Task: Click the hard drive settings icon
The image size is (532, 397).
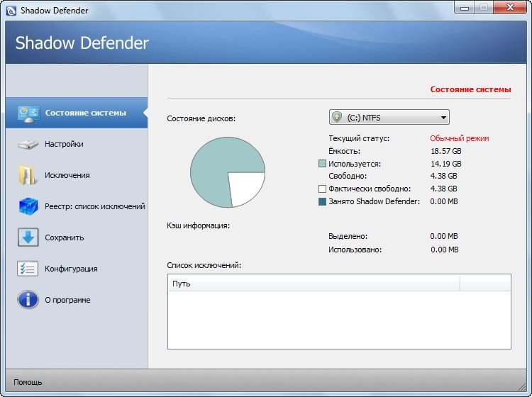Action: (28, 145)
